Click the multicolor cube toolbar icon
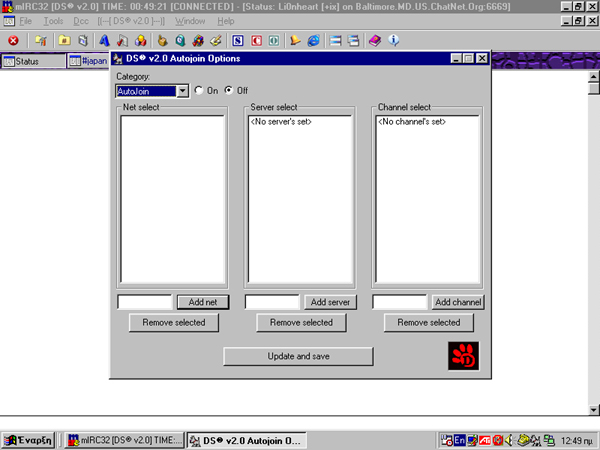The image size is (600, 450). (198, 41)
